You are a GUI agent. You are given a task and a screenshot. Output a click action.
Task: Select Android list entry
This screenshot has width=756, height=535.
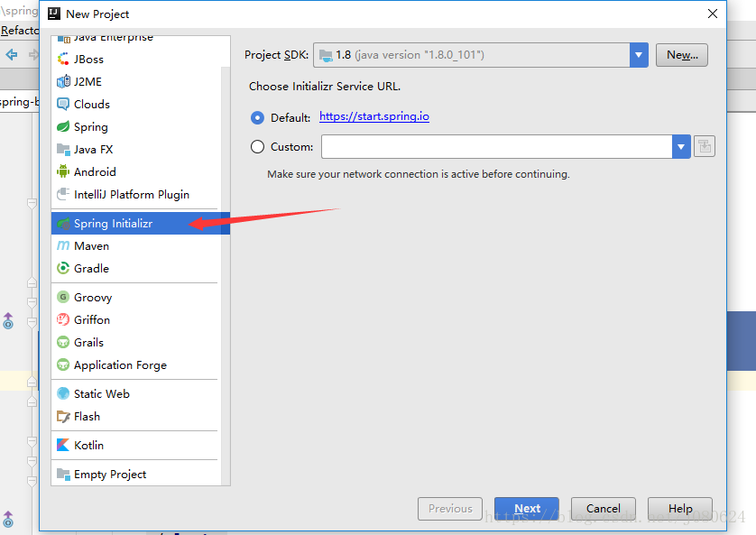tap(141, 171)
